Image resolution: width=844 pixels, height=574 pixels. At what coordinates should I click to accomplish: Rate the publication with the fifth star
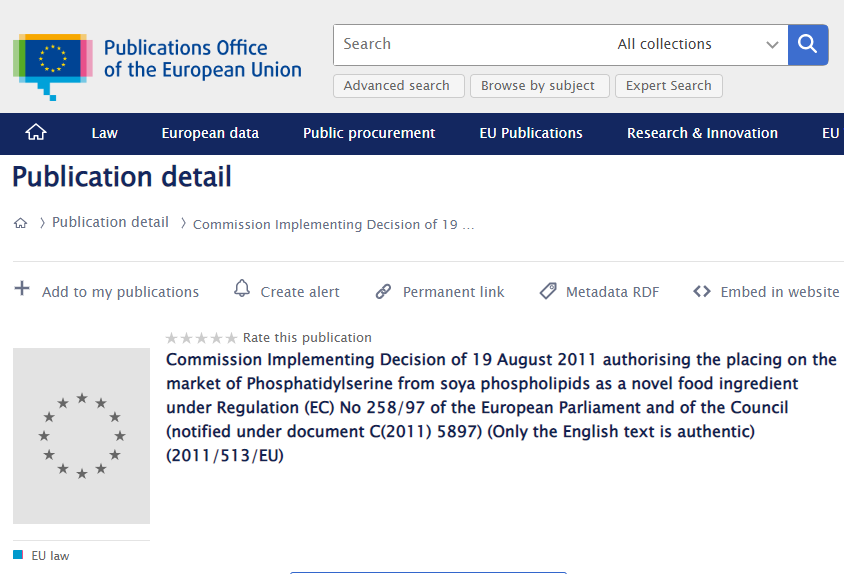(x=231, y=338)
